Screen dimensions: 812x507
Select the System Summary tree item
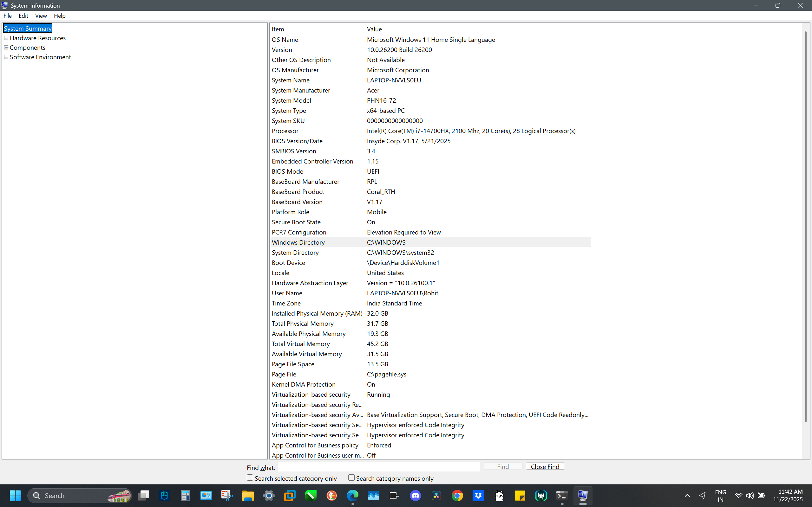coord(28,29)
